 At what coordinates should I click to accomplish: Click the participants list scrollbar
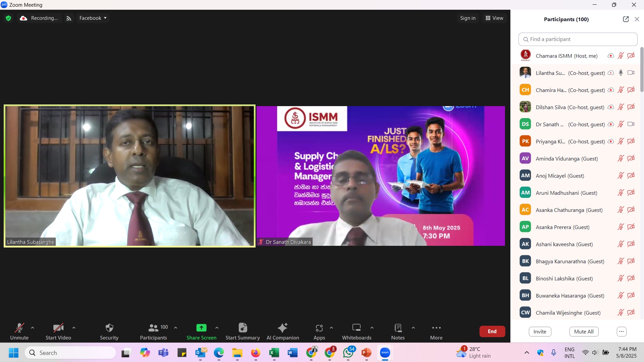[642, 69]
